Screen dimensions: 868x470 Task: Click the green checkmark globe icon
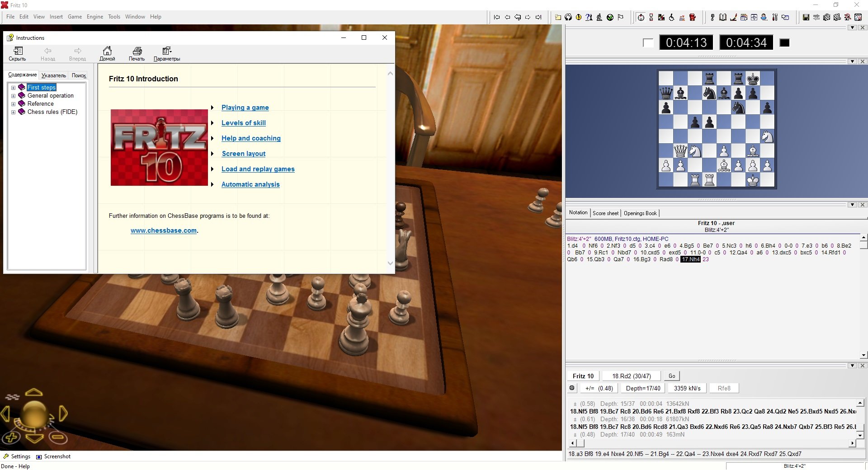[x=610, y=17]
